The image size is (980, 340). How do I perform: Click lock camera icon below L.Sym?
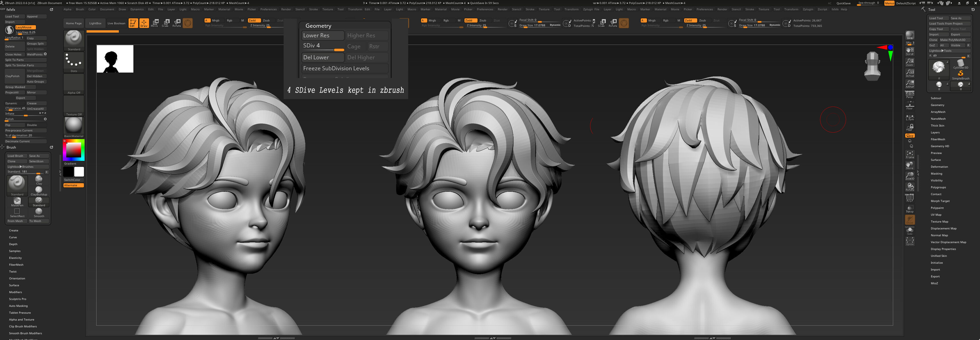point(910,127)
